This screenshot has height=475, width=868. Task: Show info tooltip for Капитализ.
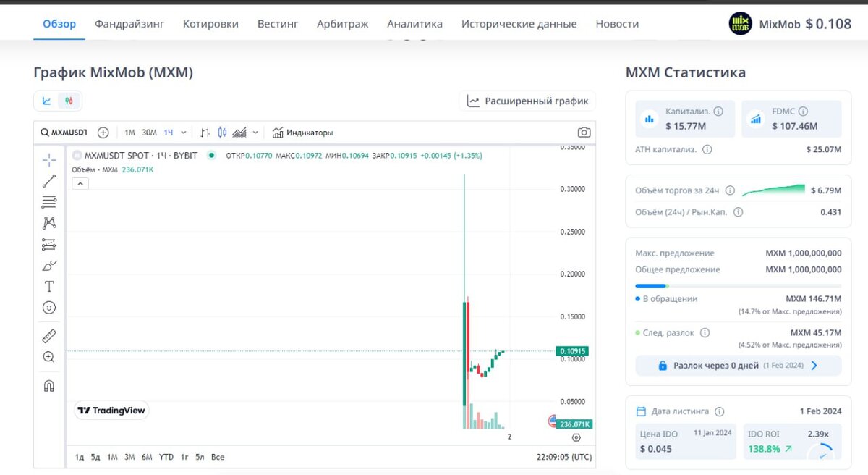tap(718, 112)
